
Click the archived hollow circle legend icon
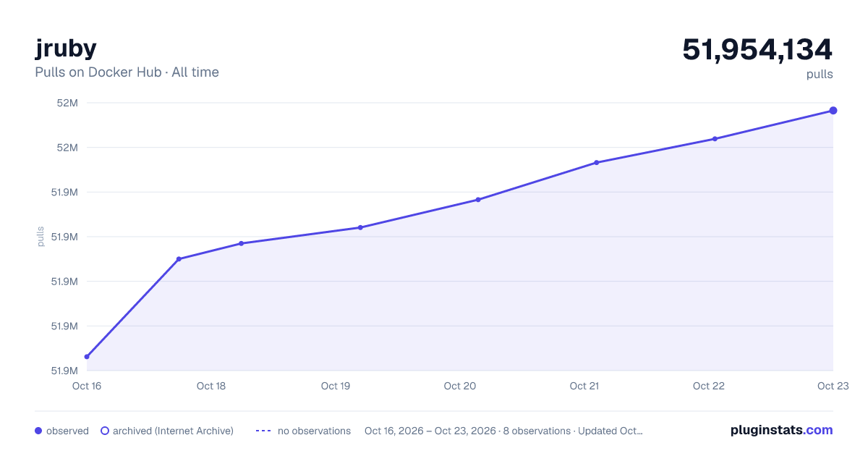tap(105, 431)
